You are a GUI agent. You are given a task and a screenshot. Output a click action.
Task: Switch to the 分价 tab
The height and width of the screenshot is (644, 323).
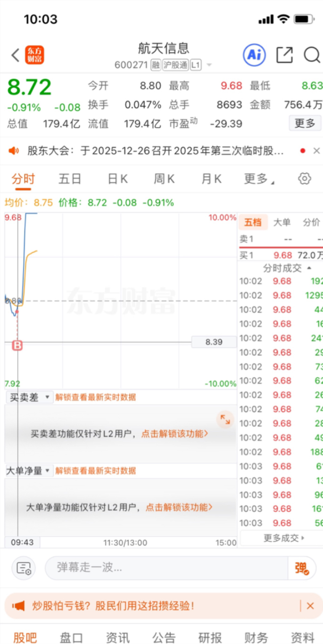[311, 222]
